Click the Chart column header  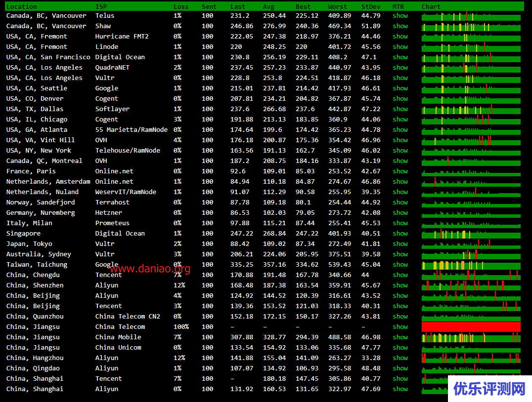coord(431,7)
